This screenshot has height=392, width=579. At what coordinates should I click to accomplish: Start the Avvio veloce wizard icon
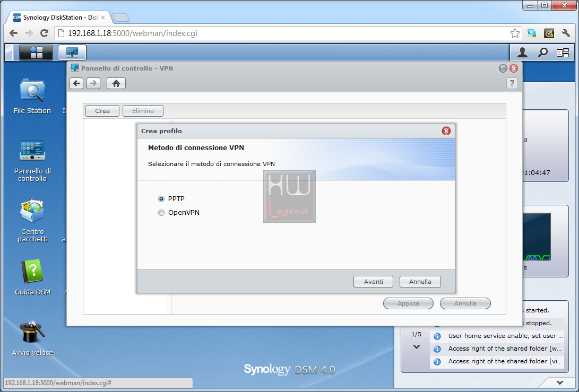(x=32, y=338)
